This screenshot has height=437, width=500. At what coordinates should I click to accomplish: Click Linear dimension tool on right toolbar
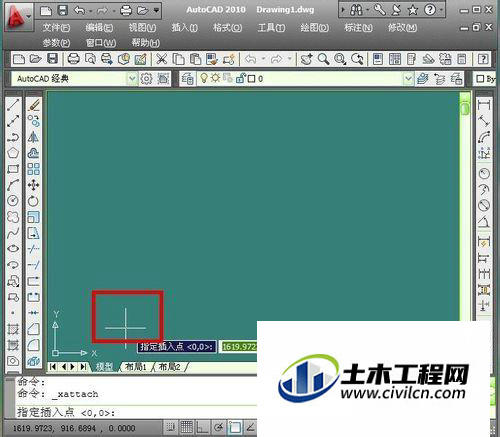[x=484, y=105]
